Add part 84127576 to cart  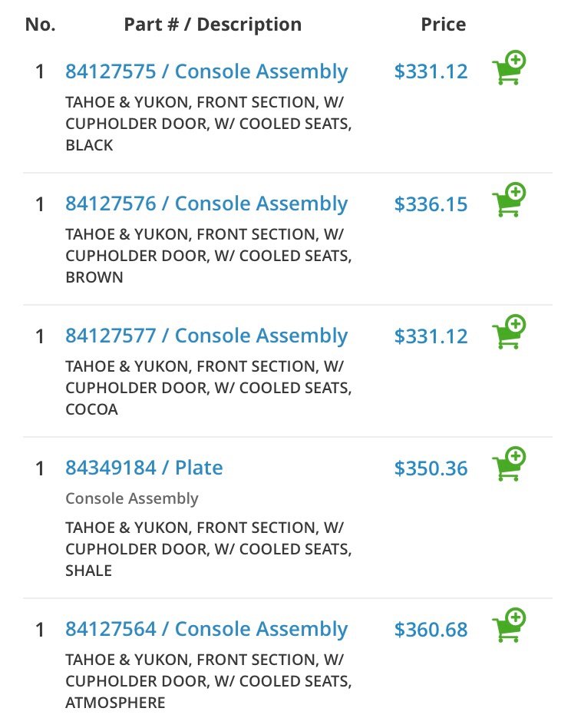point(509,200)
